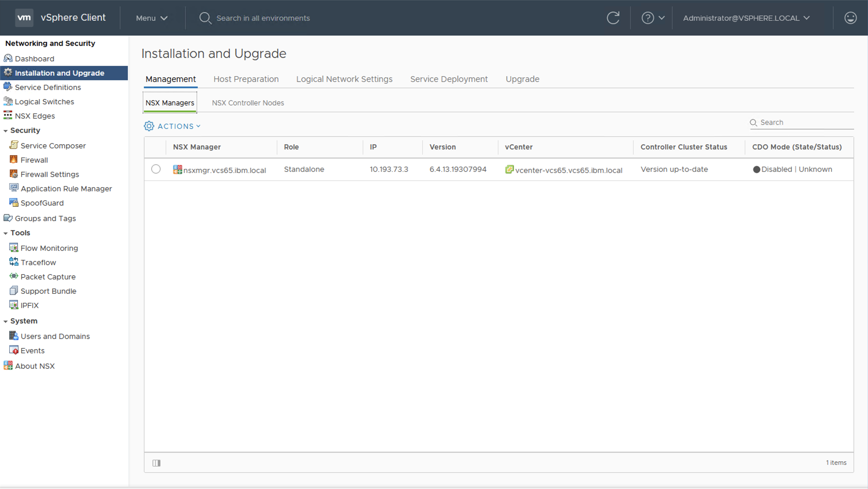
Task: Open the About NSX icon
Action: 8,366
